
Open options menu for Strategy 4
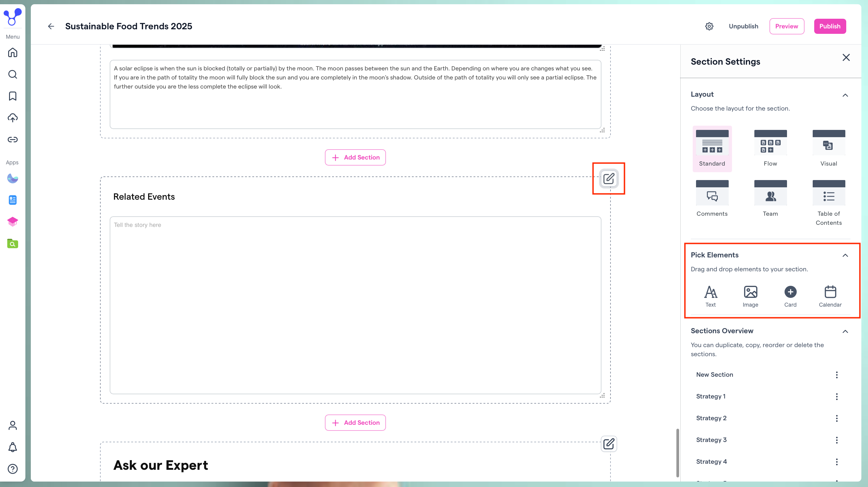click(836, 462)
